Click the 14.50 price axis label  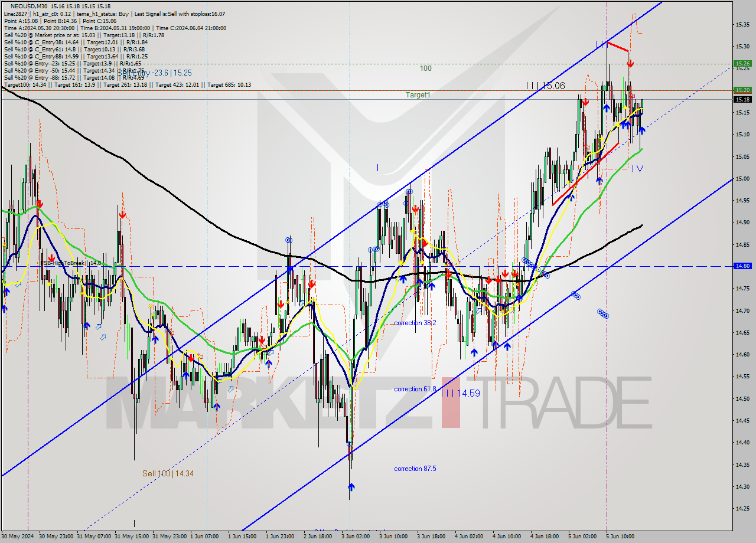(x=742, y=398)
